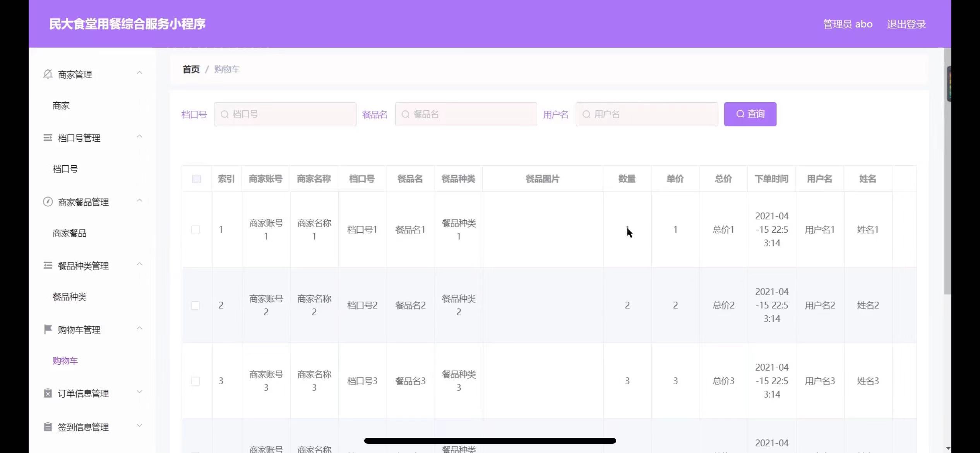Click the cell 餐品名1

point(410,230)
